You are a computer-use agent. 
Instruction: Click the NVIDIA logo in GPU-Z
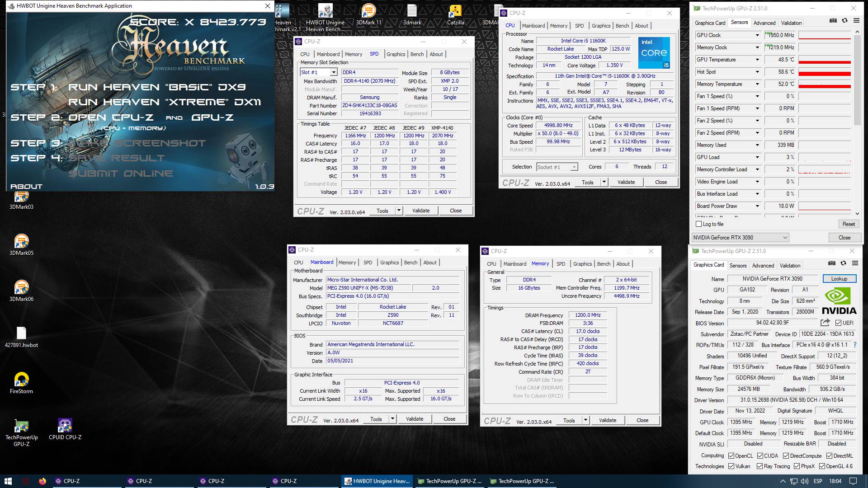(x=839, y=301)
